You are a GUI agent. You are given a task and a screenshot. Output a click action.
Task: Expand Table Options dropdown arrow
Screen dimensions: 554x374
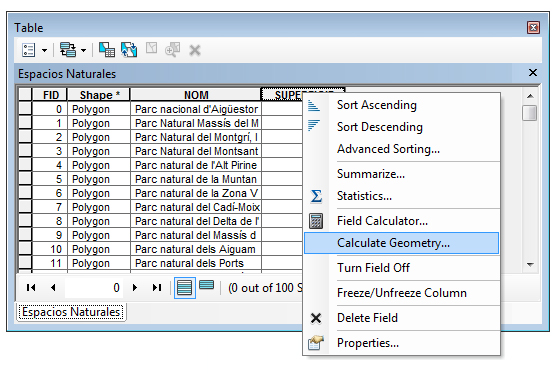coord(45,51)
